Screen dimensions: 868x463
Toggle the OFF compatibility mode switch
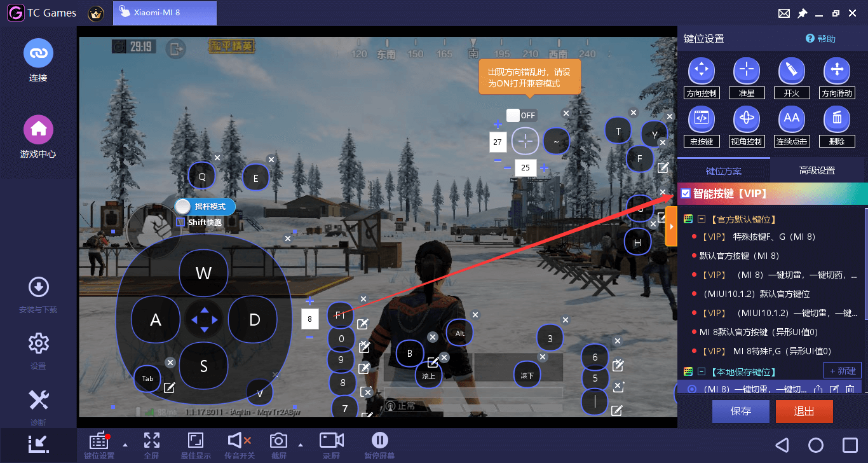coord(522,115)
